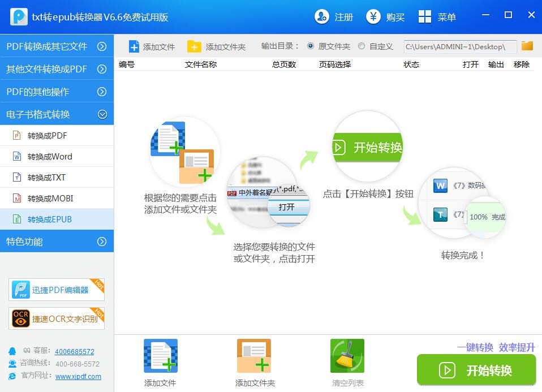The image size is (542, 392).
Task: Click the output path field C:\Users\ADMINI~1\Desktop\
Action: click(x=460, y=46)
